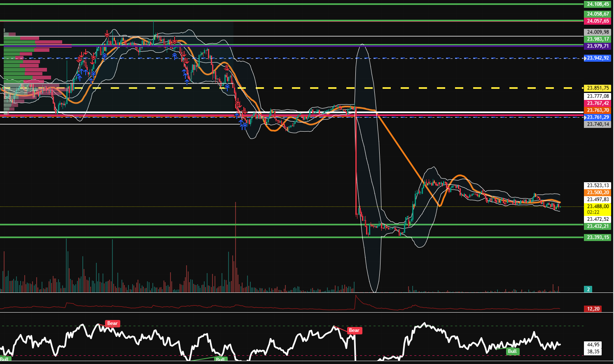
Task: Click the red 'Bear' divergence label
Action: pos(112,323)
